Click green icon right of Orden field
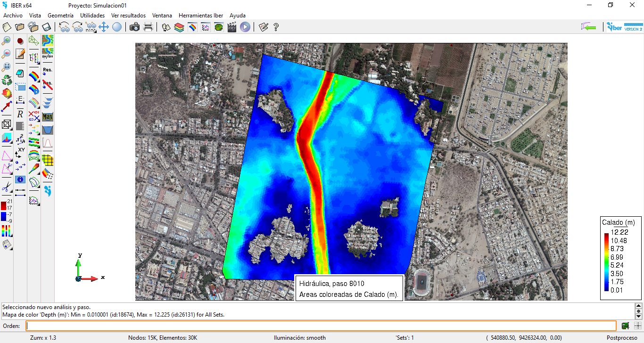The image size is (644, 343). click(626, 326)
